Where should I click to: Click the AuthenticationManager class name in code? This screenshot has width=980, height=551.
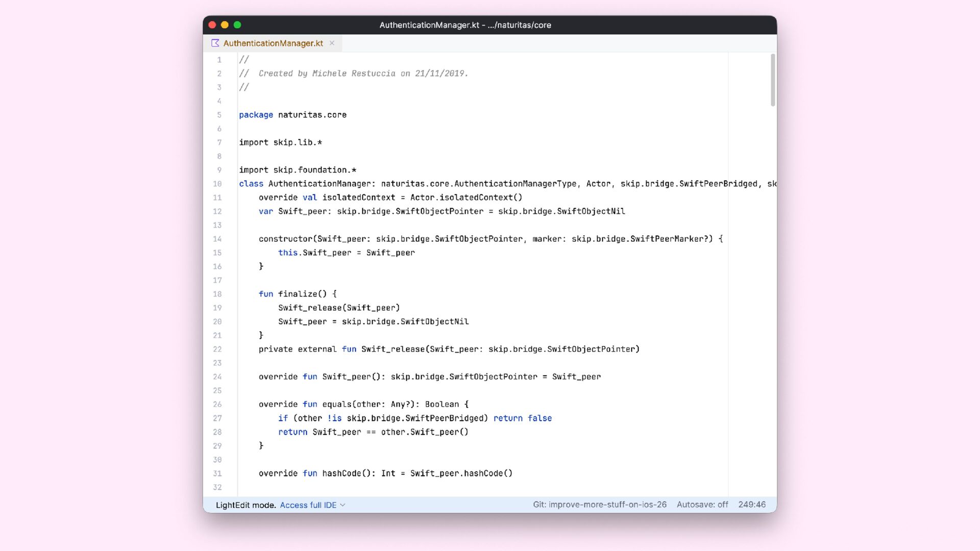(320, 184)
